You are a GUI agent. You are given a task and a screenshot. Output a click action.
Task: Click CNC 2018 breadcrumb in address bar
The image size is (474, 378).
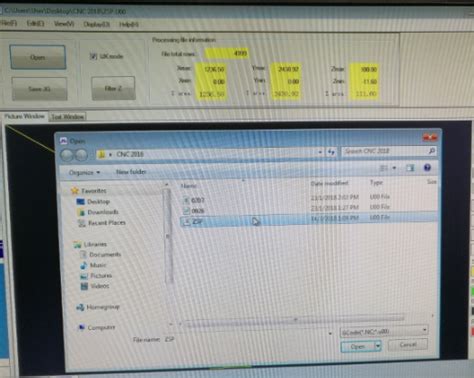coord(130,154)
